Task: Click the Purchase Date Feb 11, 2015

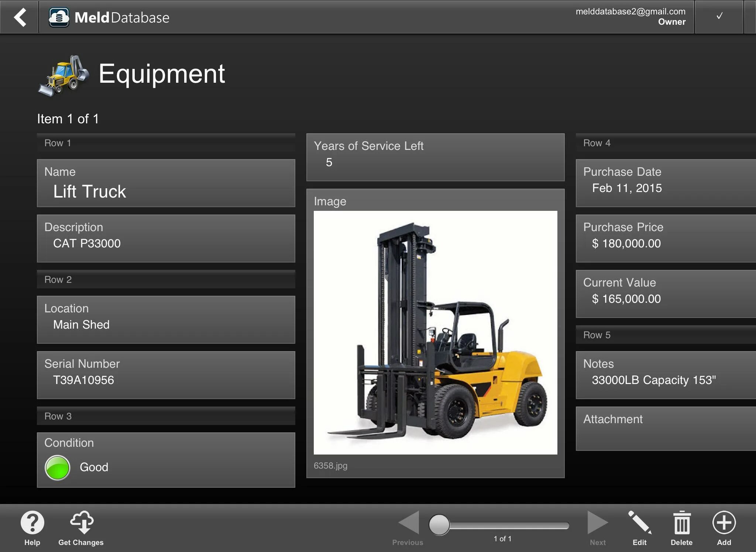Action: coord(666,183)
